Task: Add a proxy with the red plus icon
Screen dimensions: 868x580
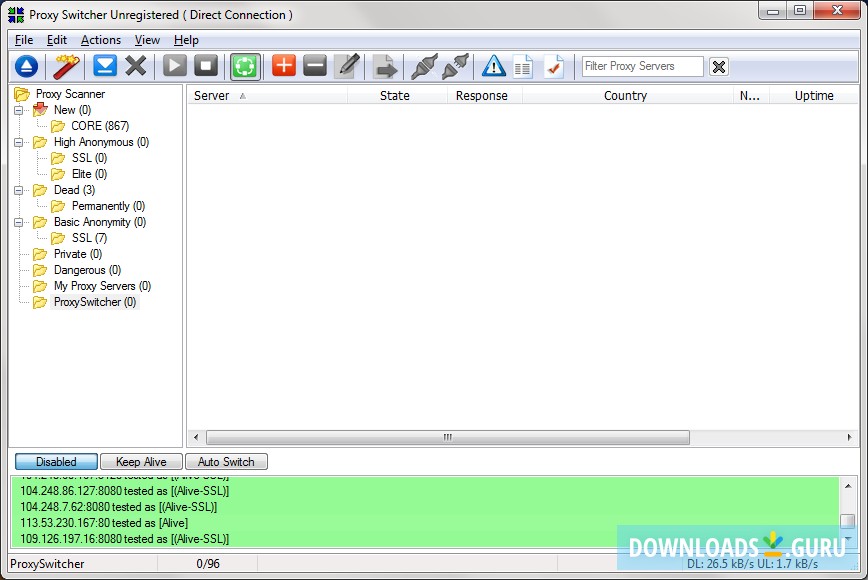Action: click(284, 65)
